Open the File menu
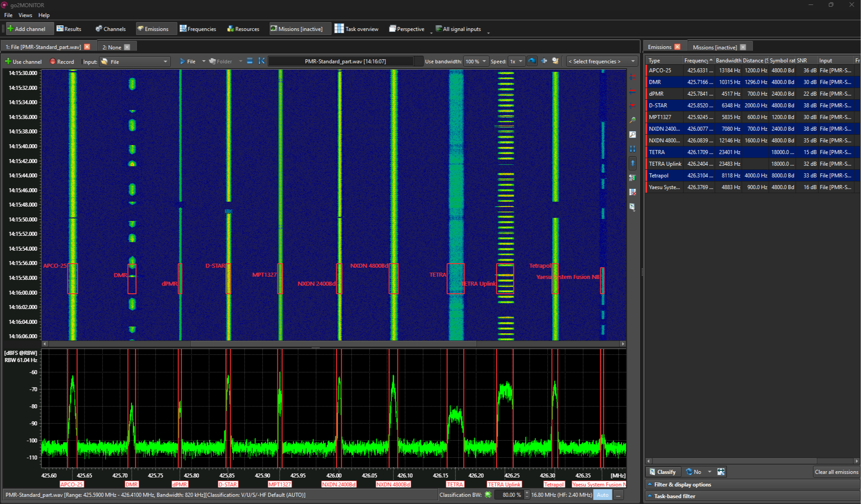This screenshot has width=861, height=504. point(8,15)
